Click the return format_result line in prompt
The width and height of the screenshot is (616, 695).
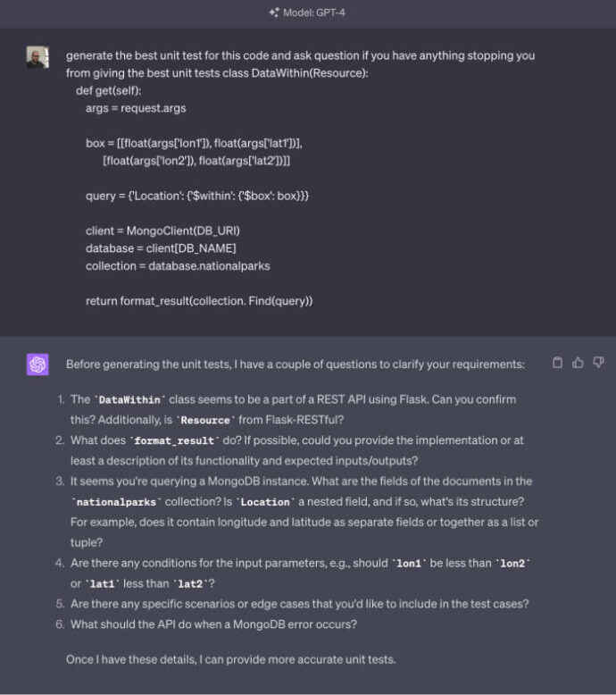(199, 301)
